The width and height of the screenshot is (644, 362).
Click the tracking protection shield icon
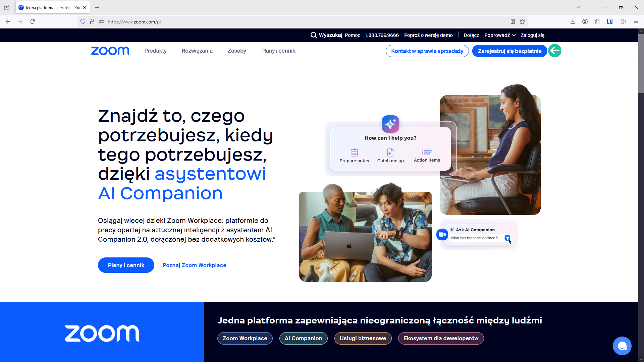click(x=83, y=22)
